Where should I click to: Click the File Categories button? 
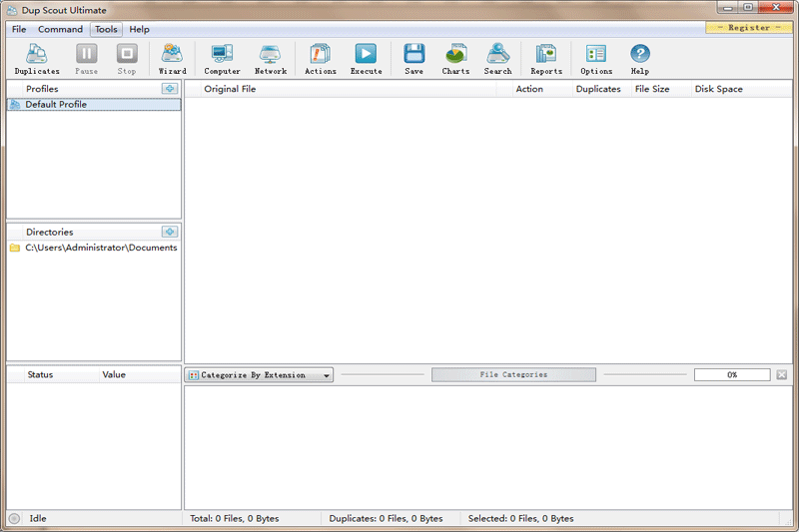coord(513,375)
